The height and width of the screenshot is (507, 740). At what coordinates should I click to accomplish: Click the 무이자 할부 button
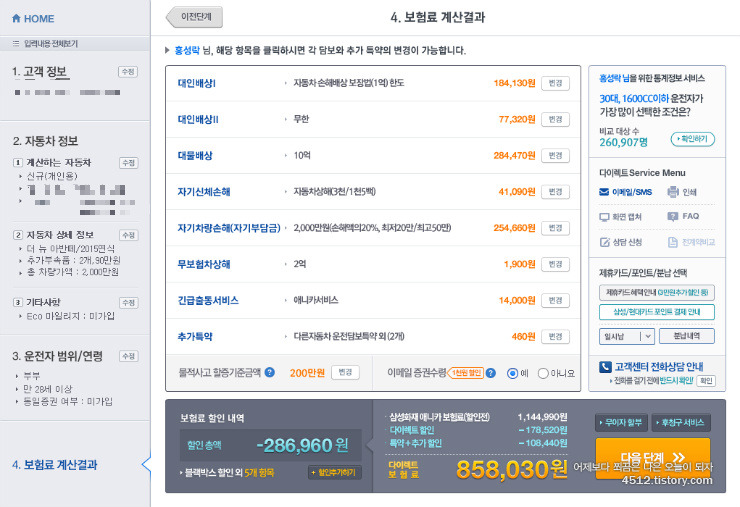click(x=621, y=422)
